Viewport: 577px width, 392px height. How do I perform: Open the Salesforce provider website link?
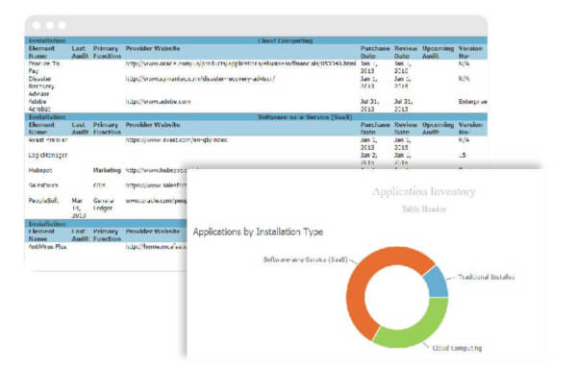(156, 185)
